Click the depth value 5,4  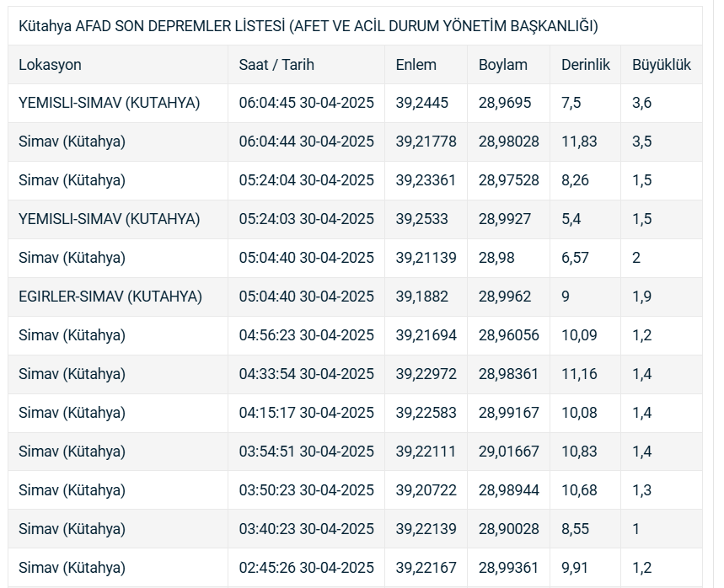point(571,219)
